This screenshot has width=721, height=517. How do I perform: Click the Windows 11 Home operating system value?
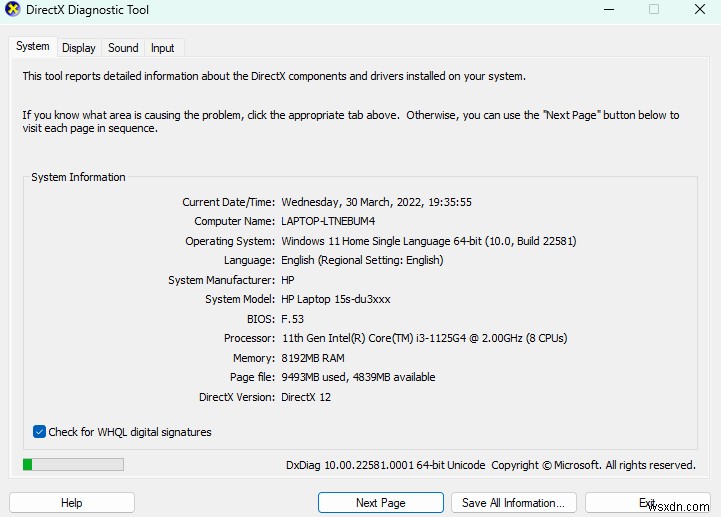tap(429, 241)
